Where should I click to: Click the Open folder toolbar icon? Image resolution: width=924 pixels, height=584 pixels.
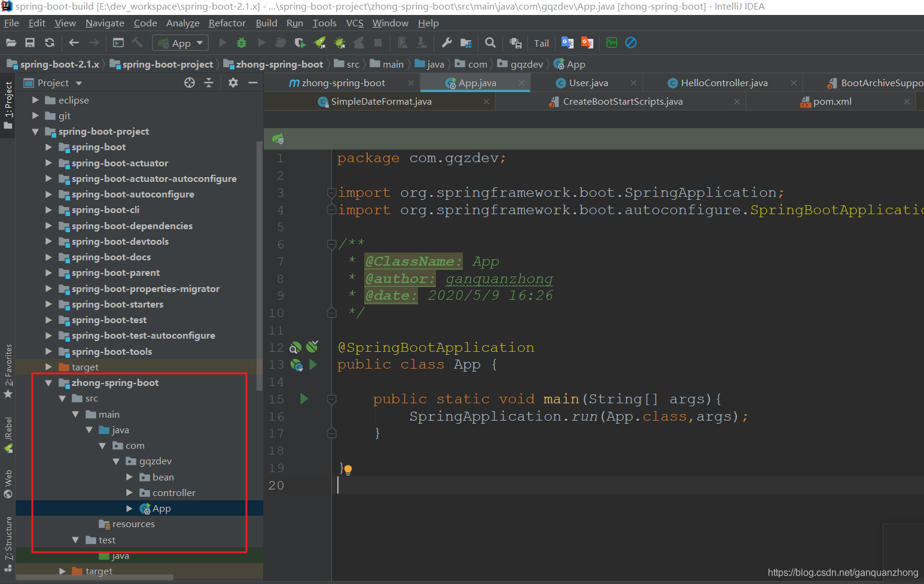(x=11, y=42)
